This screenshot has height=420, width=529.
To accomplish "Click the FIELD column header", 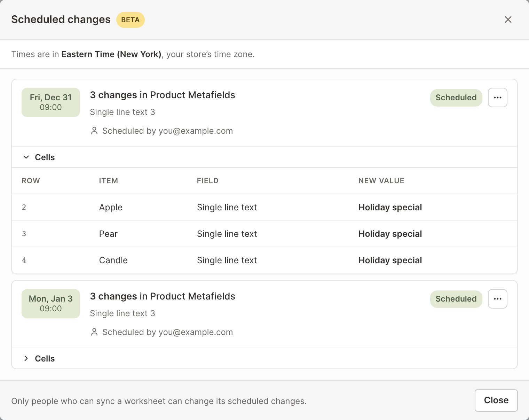I will 208,181.
